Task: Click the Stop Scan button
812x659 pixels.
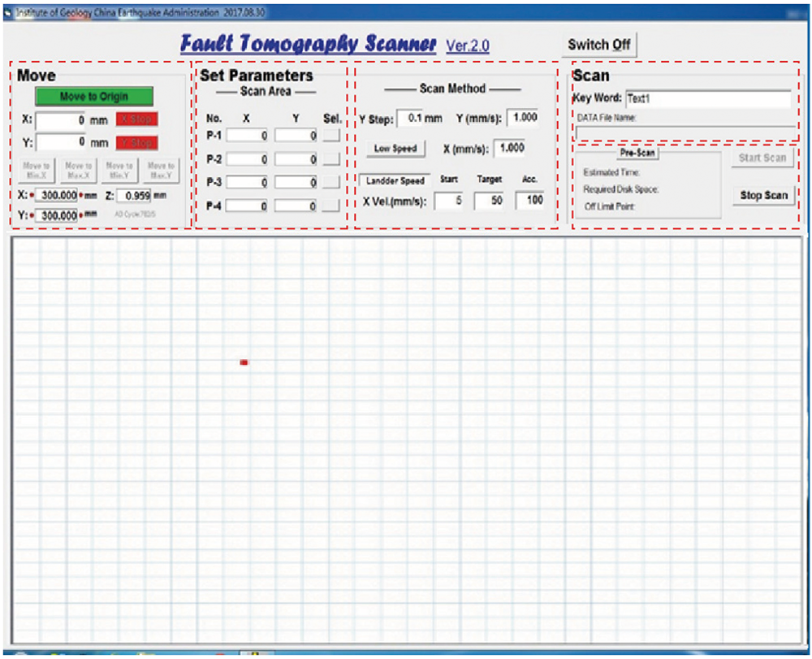Action: coord(764,195)
